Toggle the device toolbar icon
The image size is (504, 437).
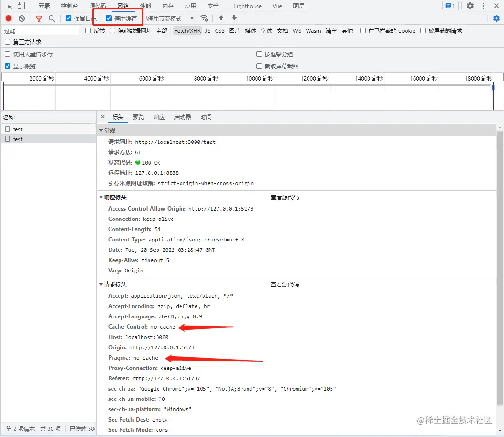coord(21,6)
